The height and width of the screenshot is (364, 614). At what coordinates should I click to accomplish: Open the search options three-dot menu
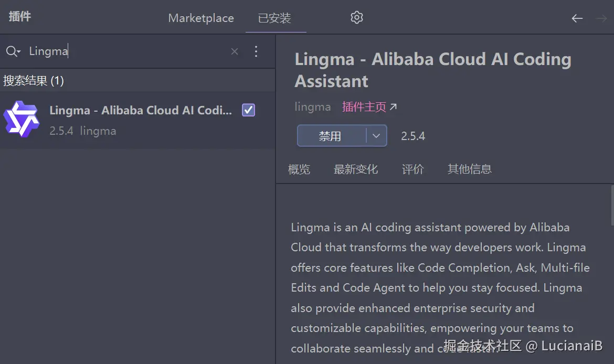[256, 51]
